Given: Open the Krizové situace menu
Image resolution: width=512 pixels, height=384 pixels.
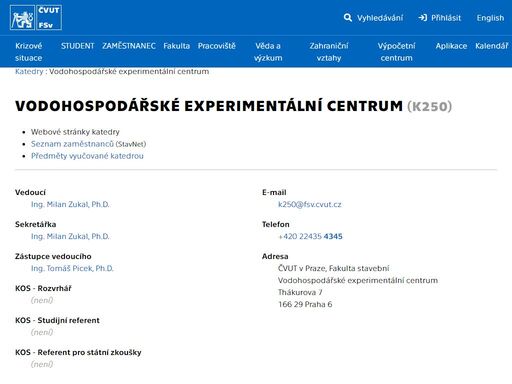Looking at the screenshot, I should click(29, 52).
